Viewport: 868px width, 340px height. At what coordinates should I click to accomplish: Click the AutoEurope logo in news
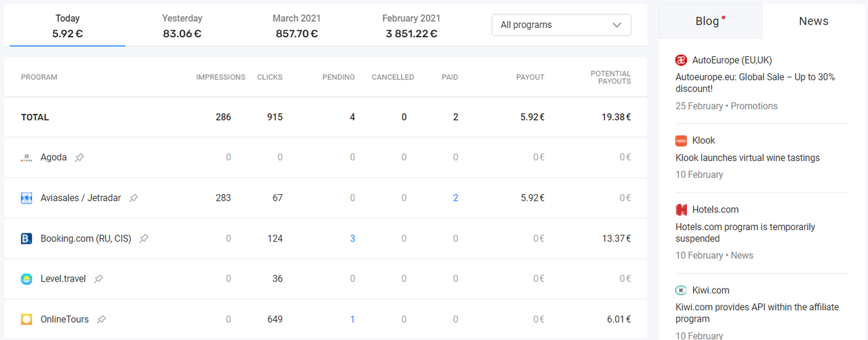click(x=682, y=60)
